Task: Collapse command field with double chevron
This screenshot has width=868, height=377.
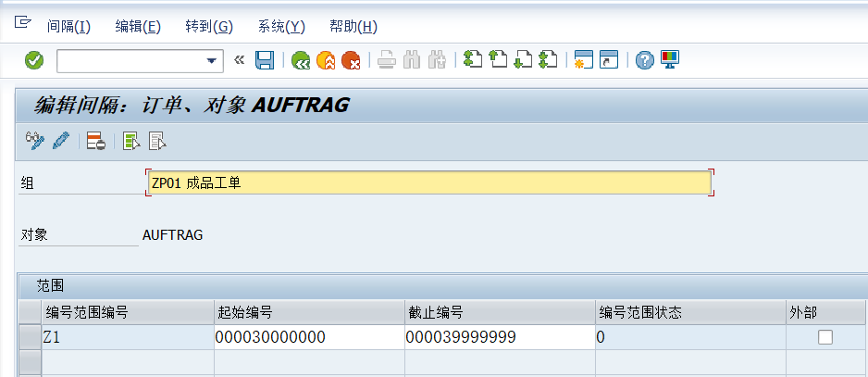Action: 239,60
